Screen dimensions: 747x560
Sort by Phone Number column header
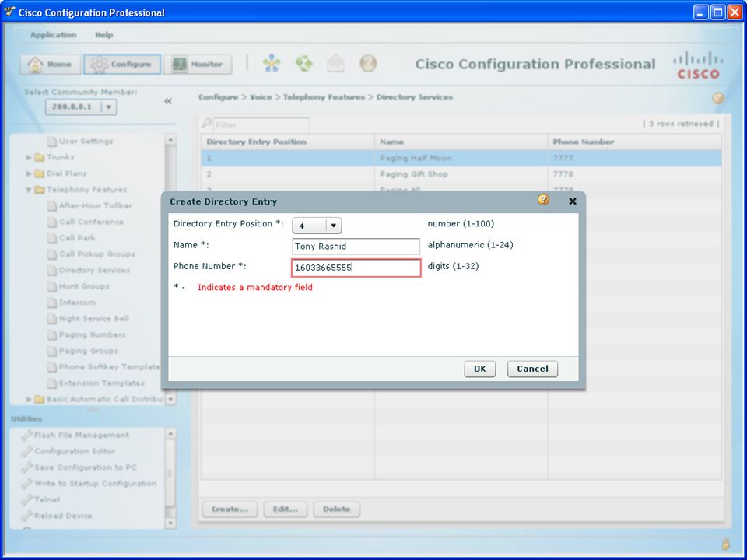635,142
